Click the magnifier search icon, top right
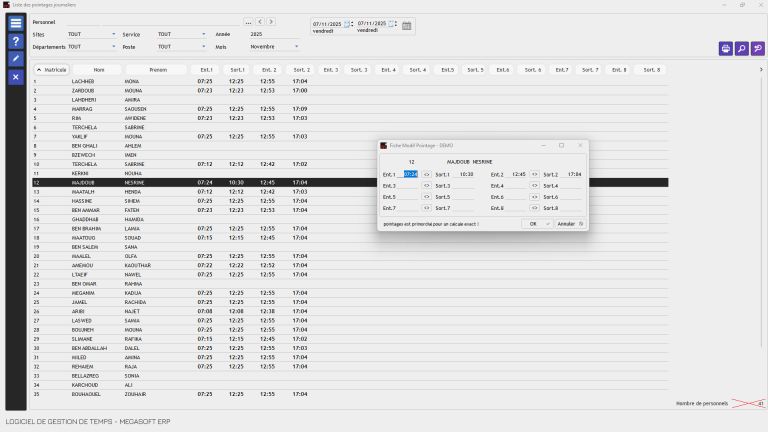This screenshot has width=768, height=432. pyautogui.click(x=742, y=48)
